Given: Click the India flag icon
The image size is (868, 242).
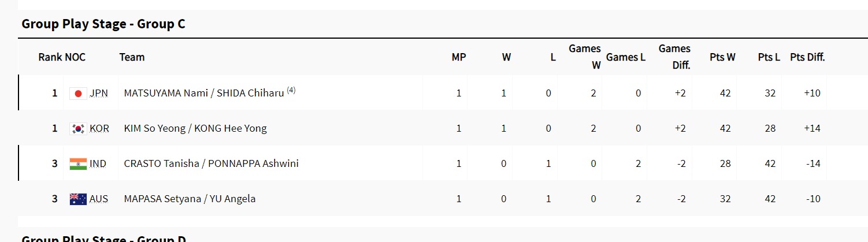Looking at the screenshot, I should [x=78, y=163].
